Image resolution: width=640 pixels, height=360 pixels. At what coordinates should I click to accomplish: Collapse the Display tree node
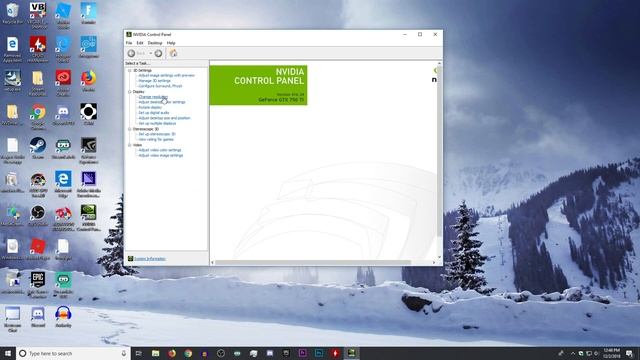coord(130,92)
